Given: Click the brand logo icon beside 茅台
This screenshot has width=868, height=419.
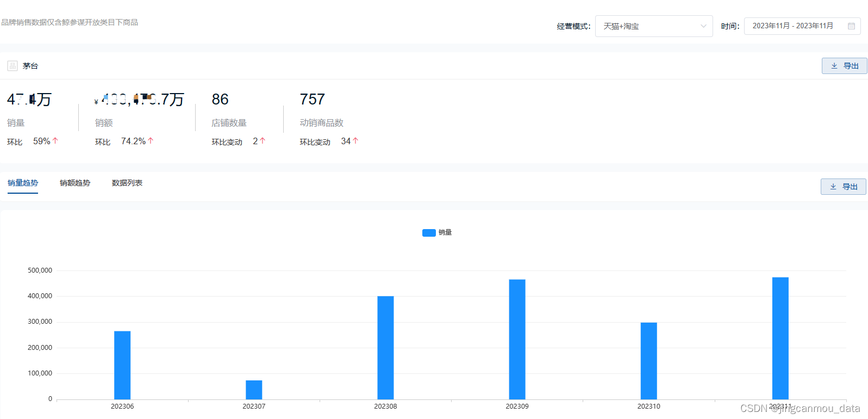Looking at the screenshot, I should tap(13, 66).
